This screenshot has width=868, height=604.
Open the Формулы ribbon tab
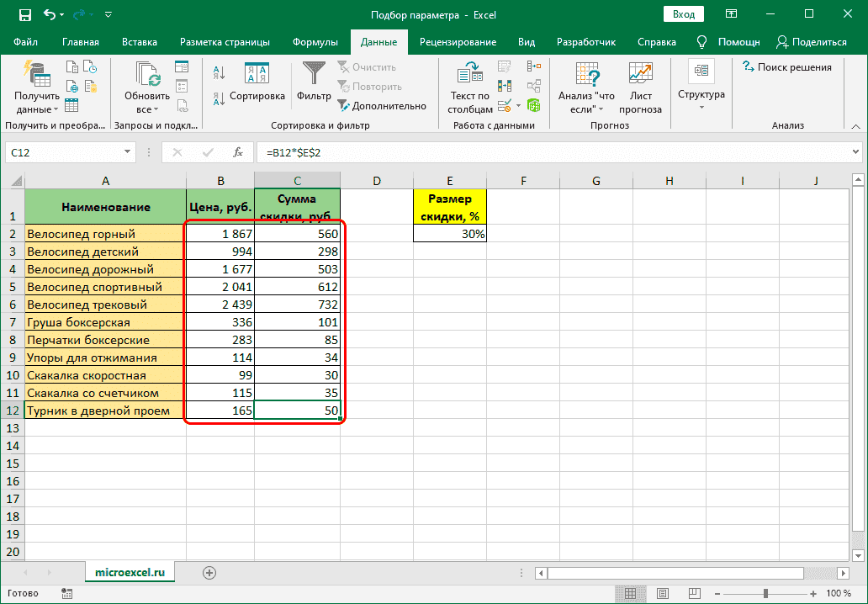[315, 42]
